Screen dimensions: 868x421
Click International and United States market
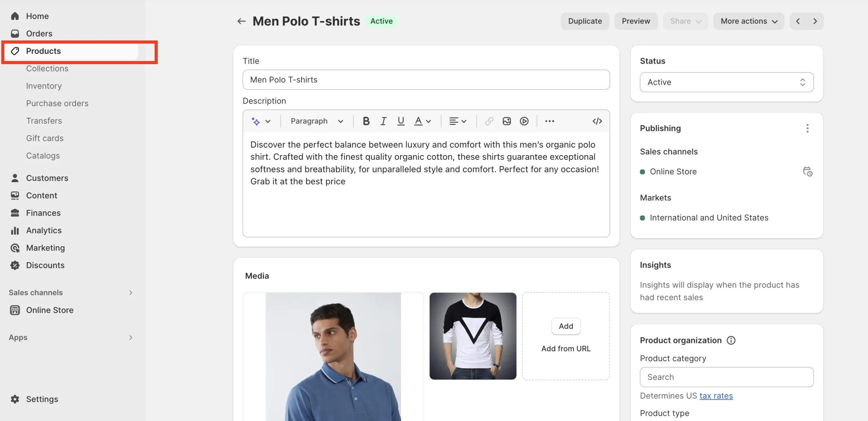pyautogui.click(x=709, y=217)
